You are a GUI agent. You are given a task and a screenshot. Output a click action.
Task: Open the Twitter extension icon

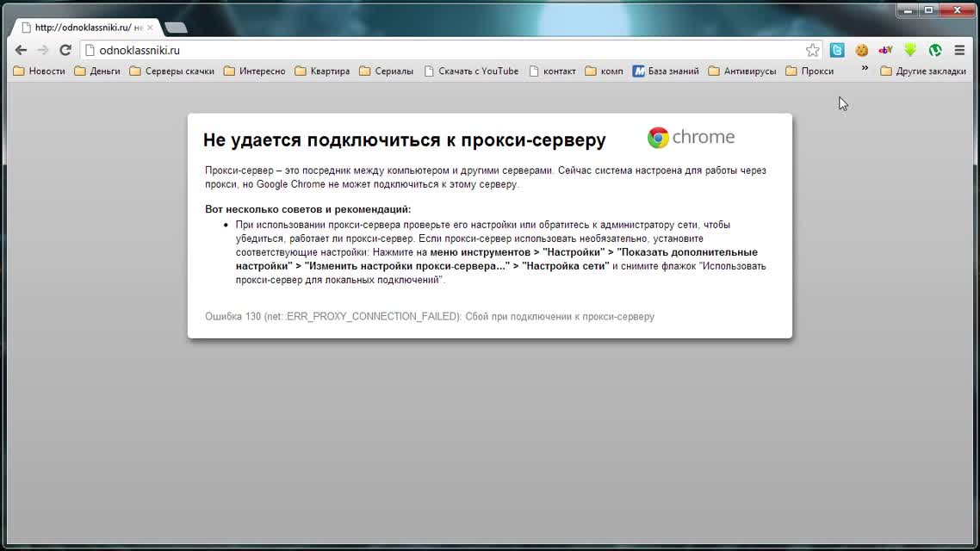[x=837, y=50]
